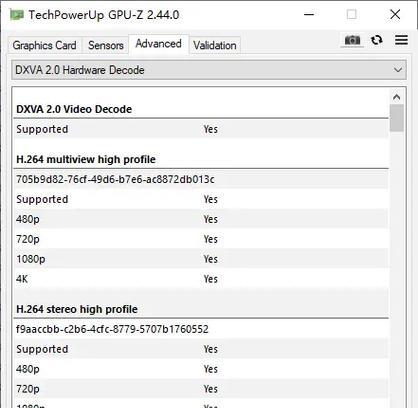Switch to the Sensors tab

click(x=106, y=45)
